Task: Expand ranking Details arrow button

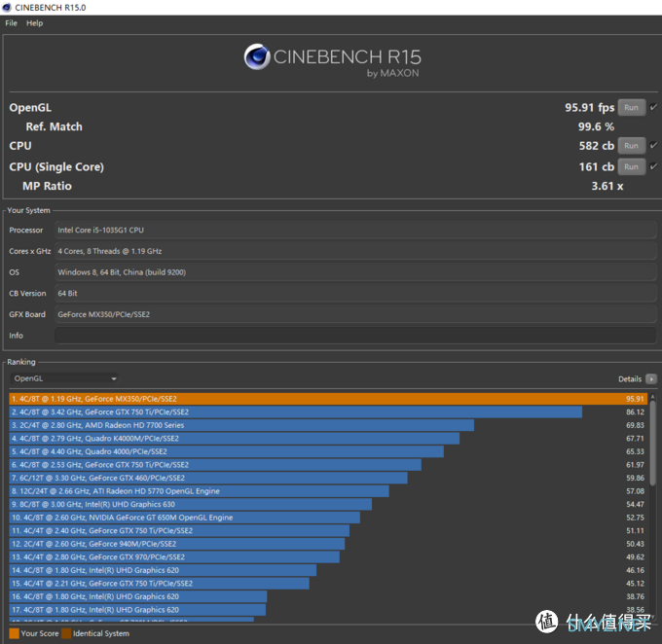Action: (x=651, y=379)
